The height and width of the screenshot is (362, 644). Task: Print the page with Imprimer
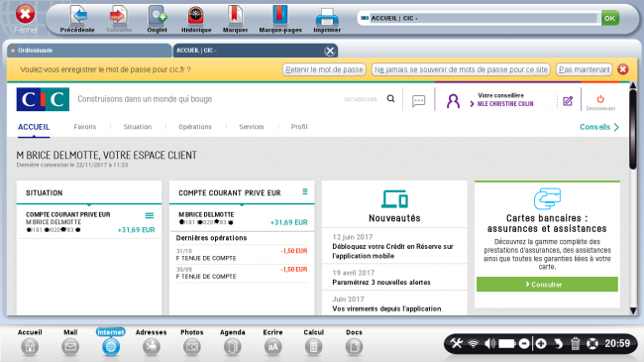[x=327, y=17]
